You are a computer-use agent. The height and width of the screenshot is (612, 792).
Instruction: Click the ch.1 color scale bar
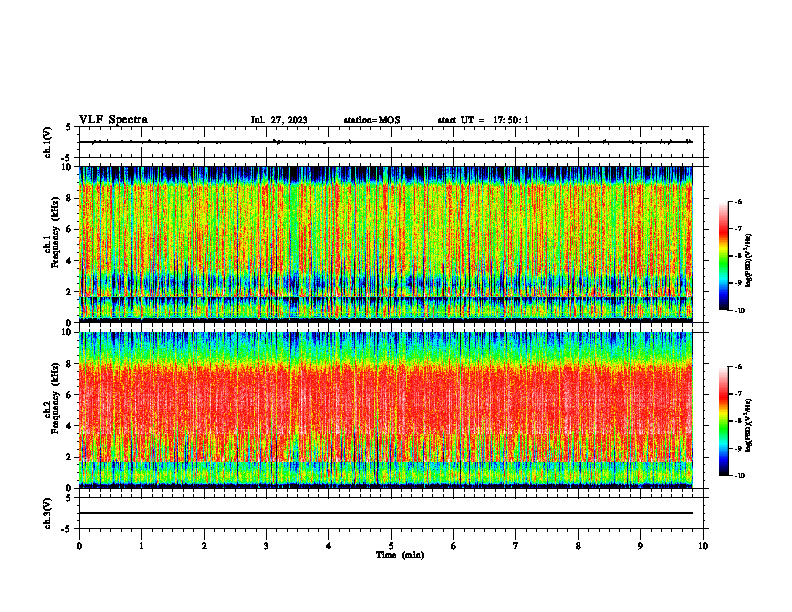723,256
